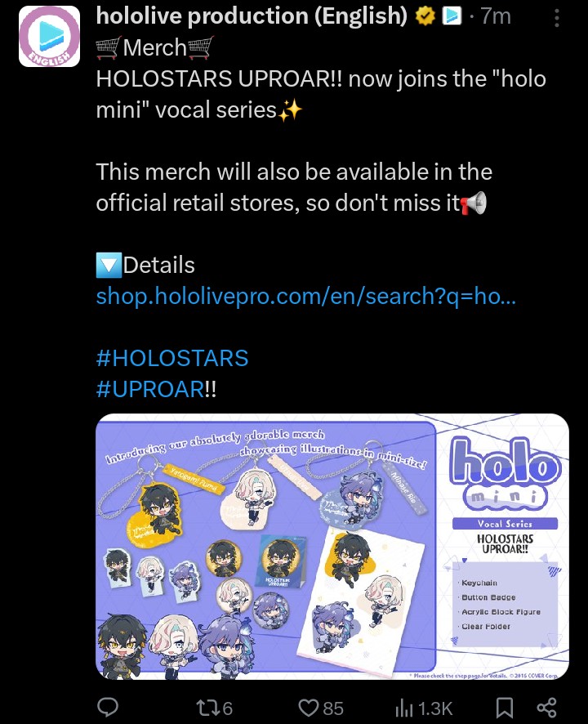Screen dimensions: 588x724
Task: Open the #UPROAR hashtag
Action: (x=150, y=389)
